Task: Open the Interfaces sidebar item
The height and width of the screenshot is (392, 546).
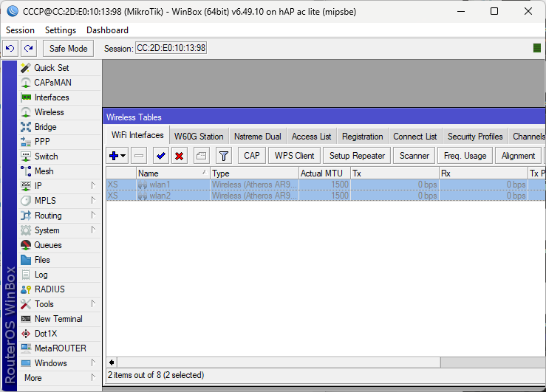Action: click(x=60, y=97)
